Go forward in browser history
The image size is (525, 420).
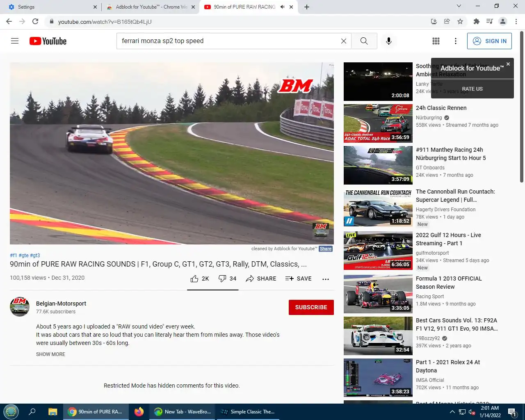tap(22, 21)
